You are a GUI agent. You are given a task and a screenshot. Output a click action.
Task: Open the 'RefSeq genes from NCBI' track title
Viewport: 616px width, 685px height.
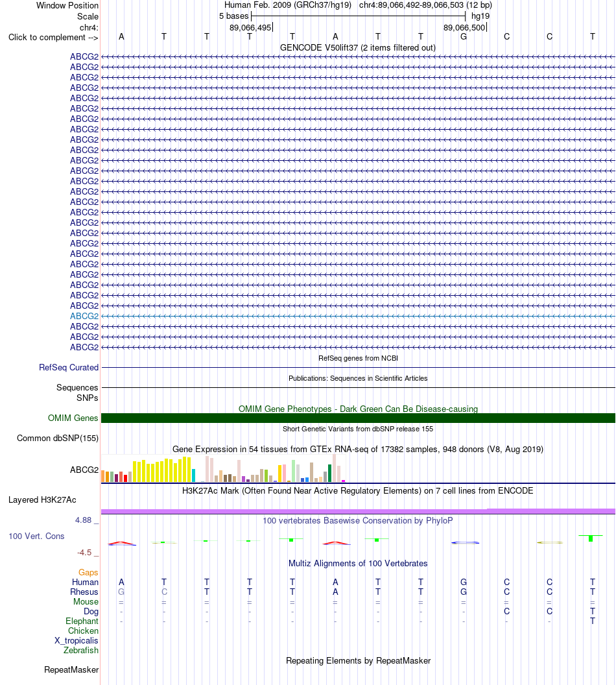click(x=358, y=358)
